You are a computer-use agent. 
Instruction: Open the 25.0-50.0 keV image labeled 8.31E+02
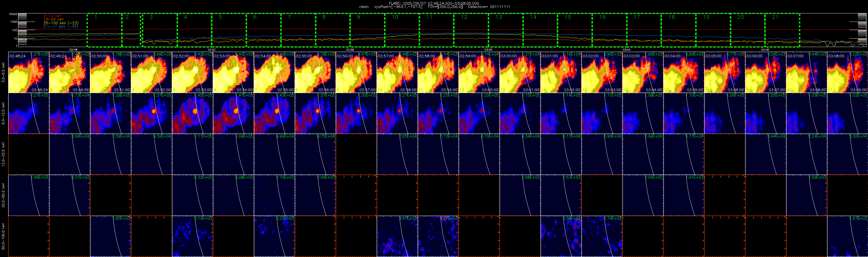(x=70, y=195)
